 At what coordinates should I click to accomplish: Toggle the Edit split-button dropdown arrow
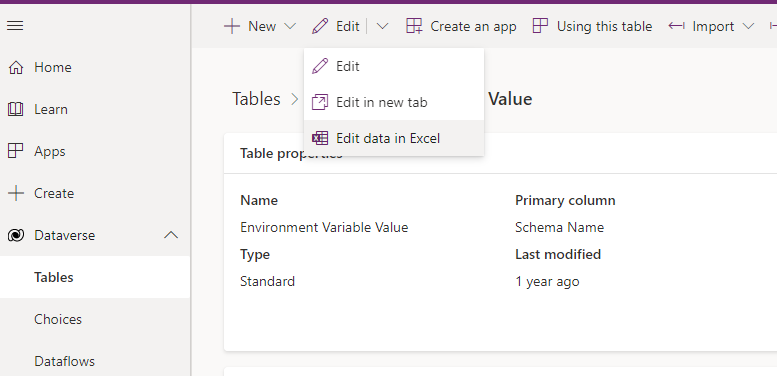pyautogui.click(x=382, y=26)
